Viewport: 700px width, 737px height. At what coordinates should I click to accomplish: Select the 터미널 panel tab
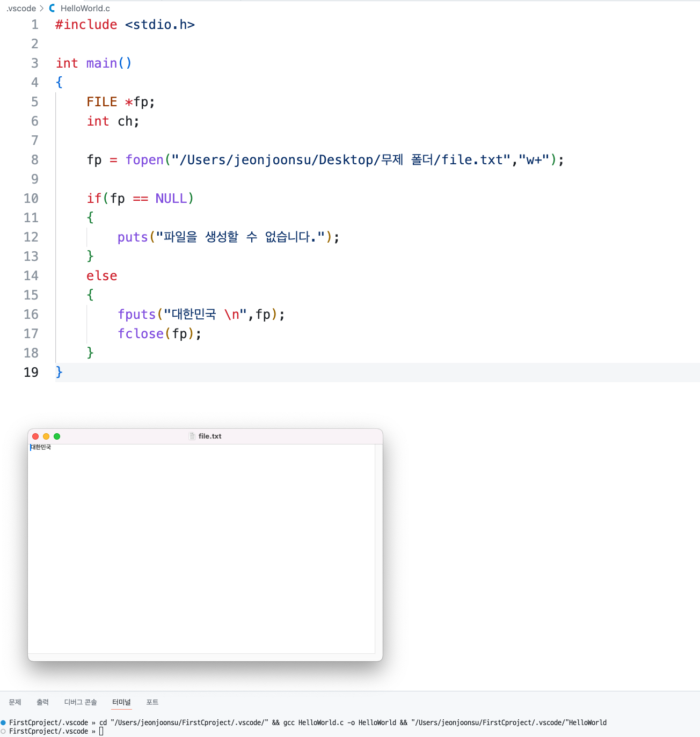[121, 702]
